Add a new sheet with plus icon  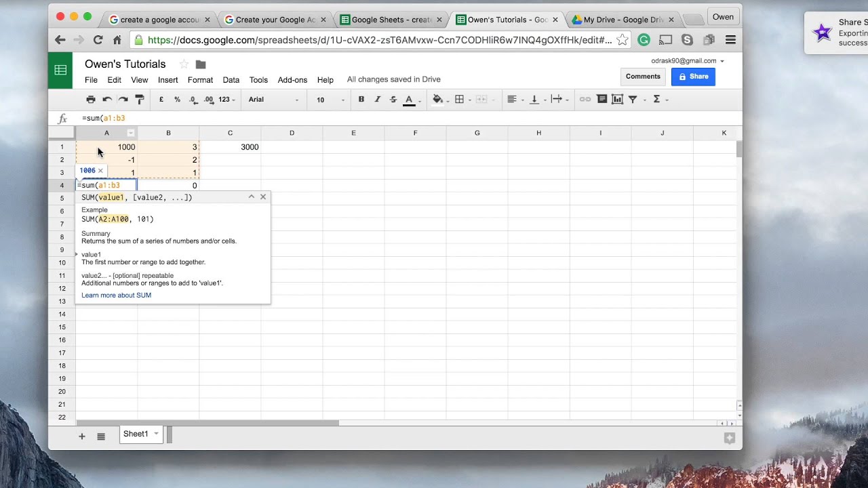coord(81,436)
